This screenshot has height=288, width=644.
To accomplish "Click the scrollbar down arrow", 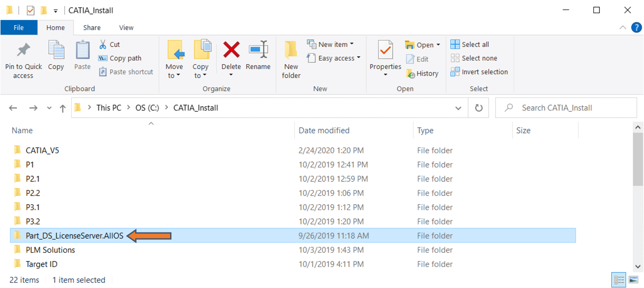I will (638, 267).
